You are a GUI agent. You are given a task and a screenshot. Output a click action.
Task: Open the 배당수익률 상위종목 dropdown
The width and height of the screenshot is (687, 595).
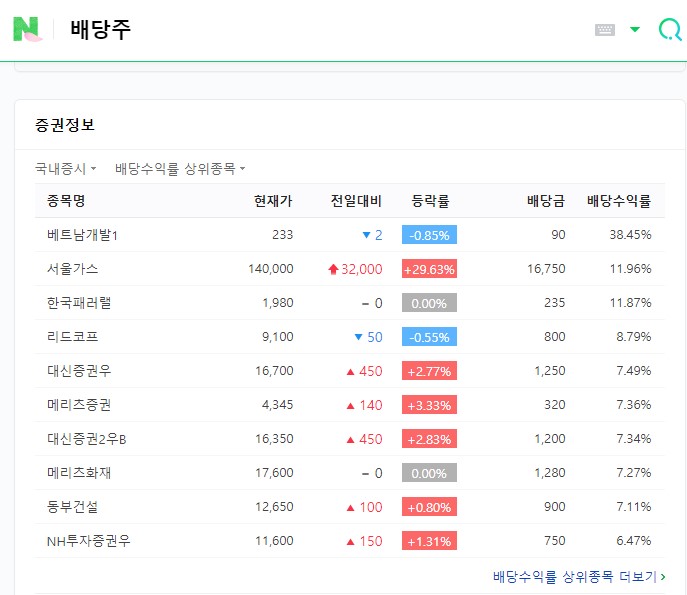coord(180,168)
